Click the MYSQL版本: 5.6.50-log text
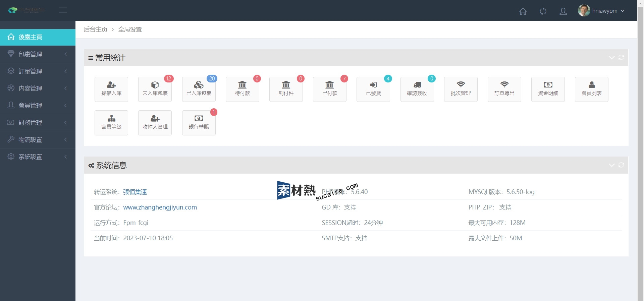 tap(501, 192)
